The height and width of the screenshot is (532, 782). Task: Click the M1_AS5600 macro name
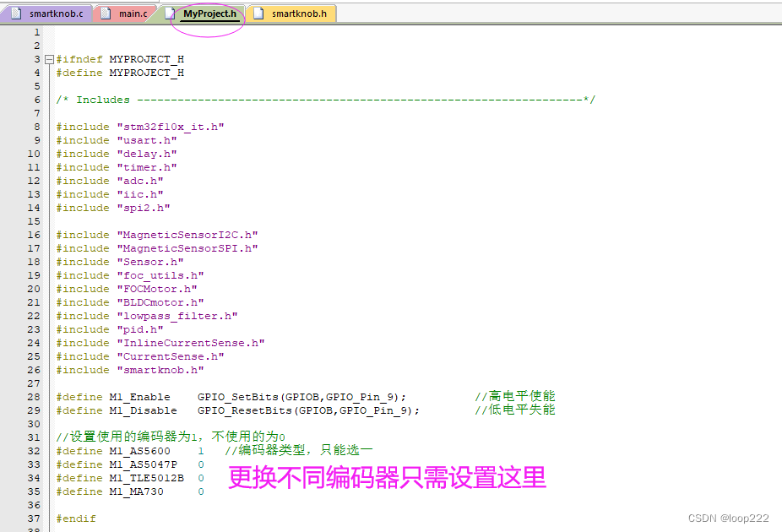tap(139, 451)
